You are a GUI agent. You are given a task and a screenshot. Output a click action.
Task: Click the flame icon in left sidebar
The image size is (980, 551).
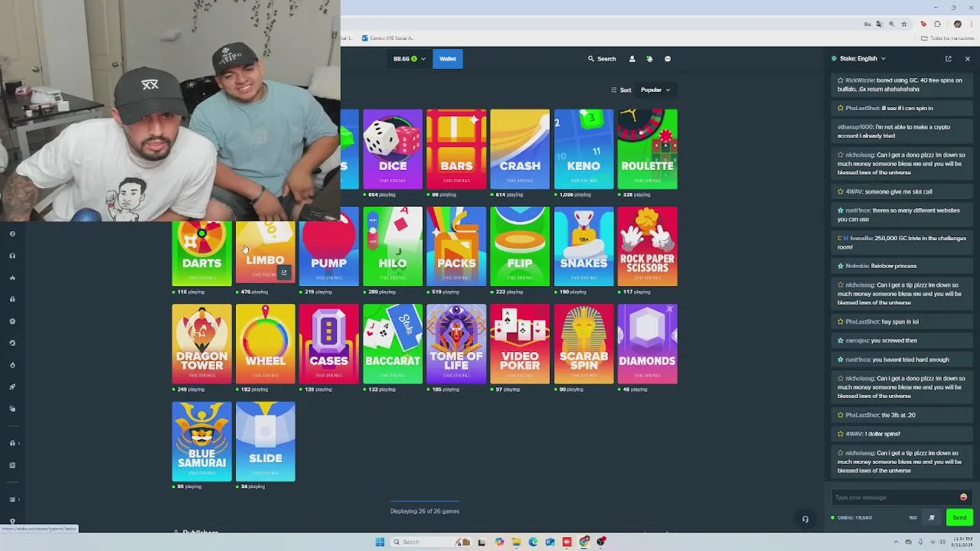point(12,365)
